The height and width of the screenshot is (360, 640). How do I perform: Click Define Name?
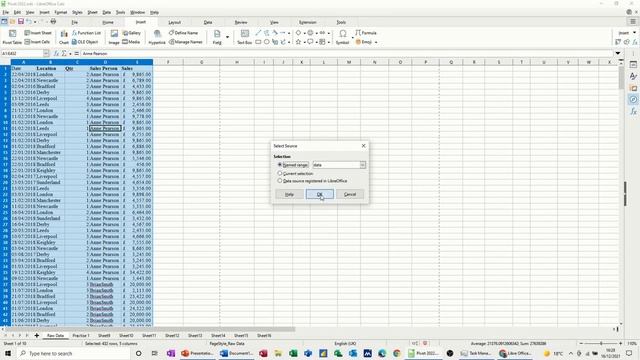click(183, 33)
